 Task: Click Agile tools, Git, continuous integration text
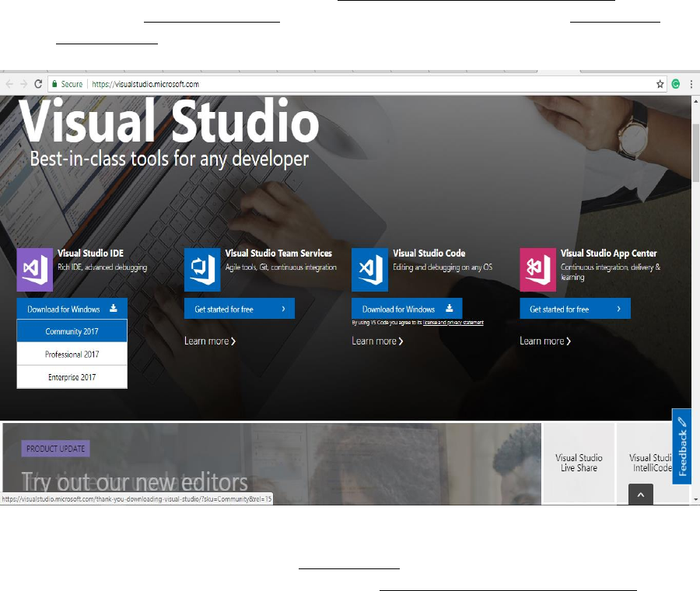281,267
